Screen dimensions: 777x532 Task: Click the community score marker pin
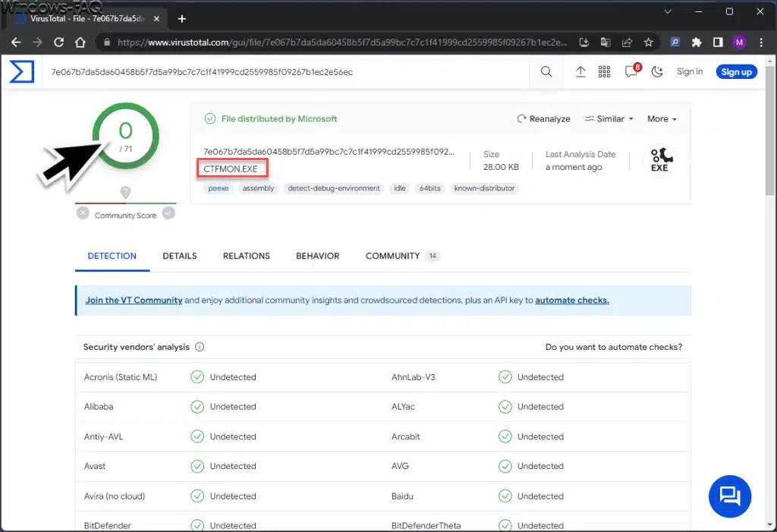pos(125,192)
